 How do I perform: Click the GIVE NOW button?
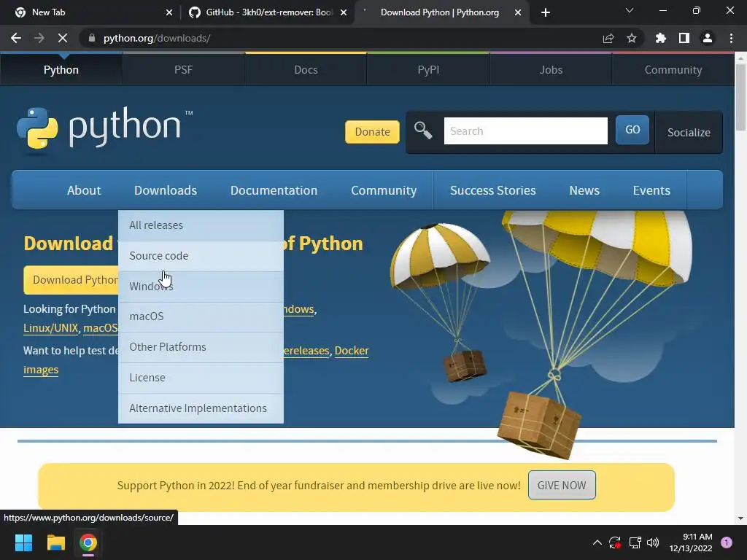pyautogui.click(x=562, y=485)
